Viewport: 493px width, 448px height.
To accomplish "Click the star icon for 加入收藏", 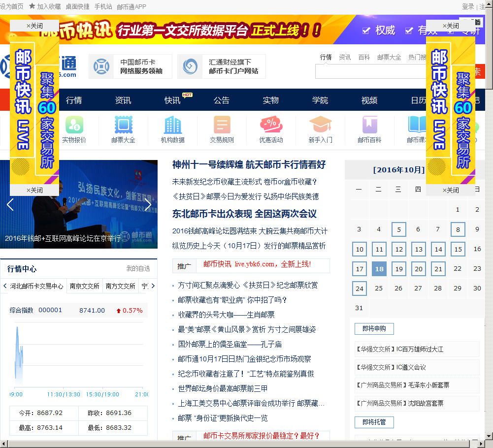I will tap(32, 6).
